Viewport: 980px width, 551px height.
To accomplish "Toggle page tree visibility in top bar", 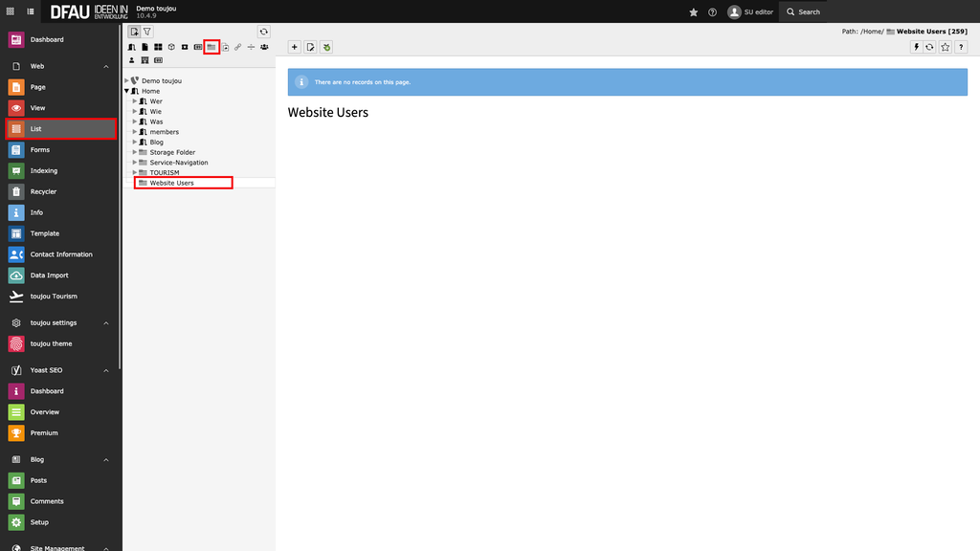I will (31, 11).
